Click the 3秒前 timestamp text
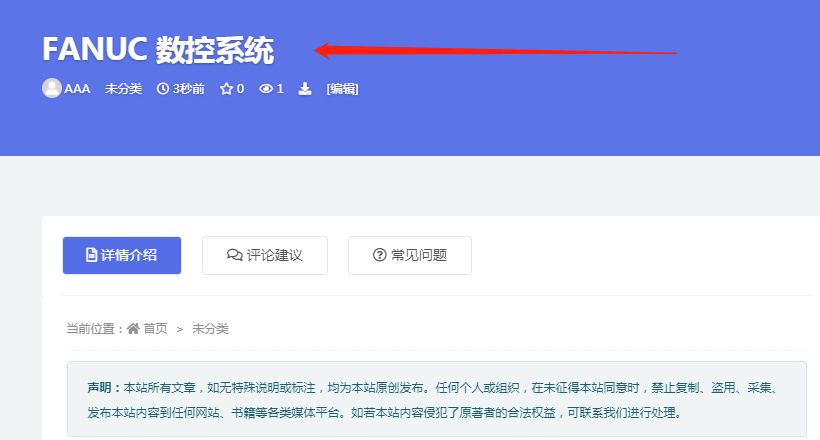 [x=189, y=89]
